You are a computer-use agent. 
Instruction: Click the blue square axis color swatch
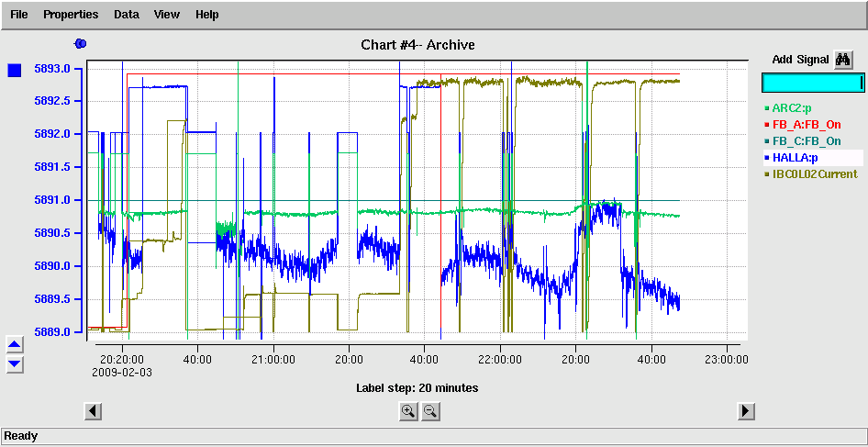click(x=15, y=71)
